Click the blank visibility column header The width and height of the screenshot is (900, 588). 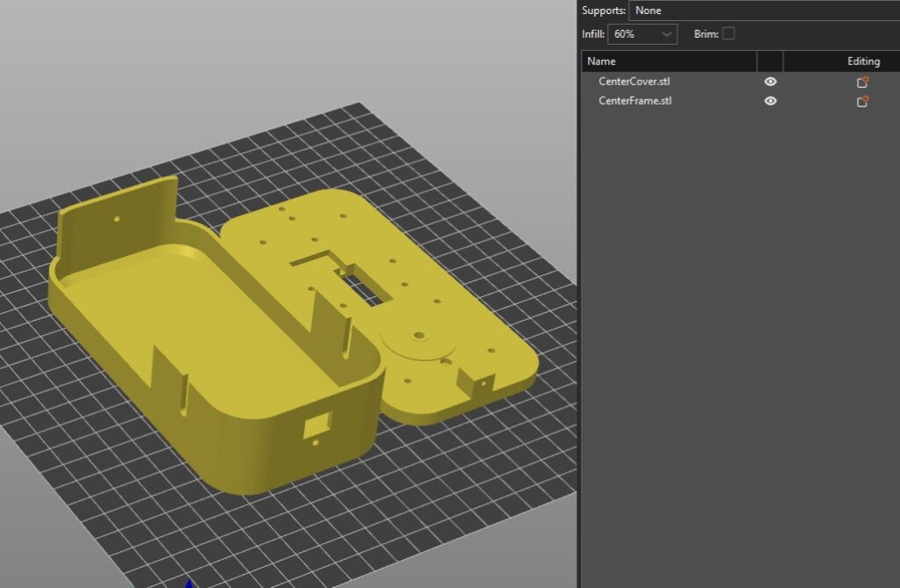[770, 62]
